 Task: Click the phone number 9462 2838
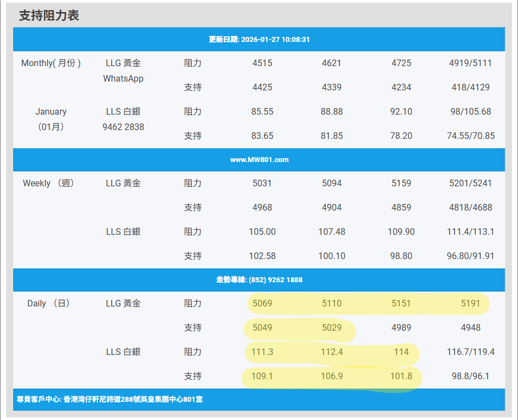pyautogui.click(x=123, y=127)
